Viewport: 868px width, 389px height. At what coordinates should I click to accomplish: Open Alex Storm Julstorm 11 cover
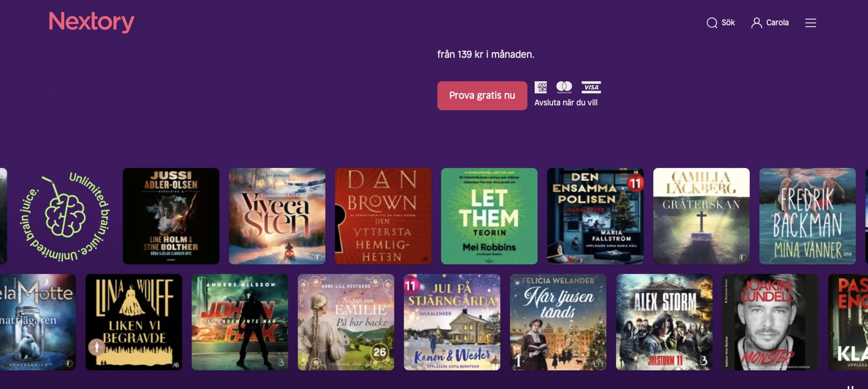point(664,322)
